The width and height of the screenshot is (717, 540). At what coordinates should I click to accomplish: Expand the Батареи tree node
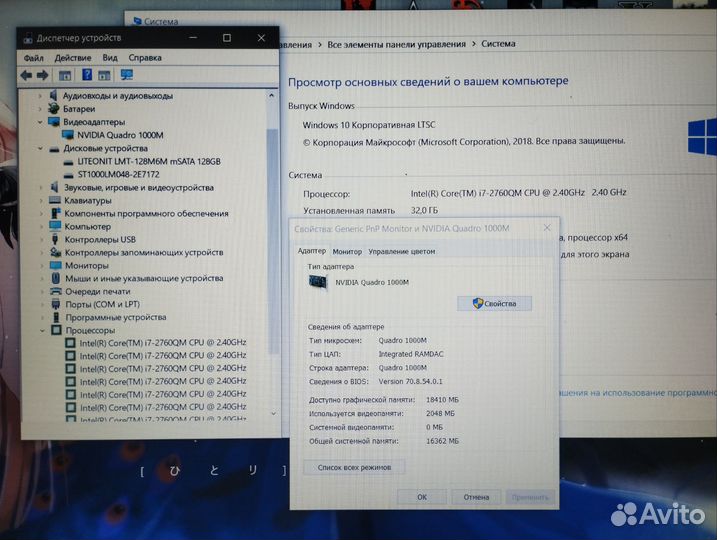tap(40, 109)
